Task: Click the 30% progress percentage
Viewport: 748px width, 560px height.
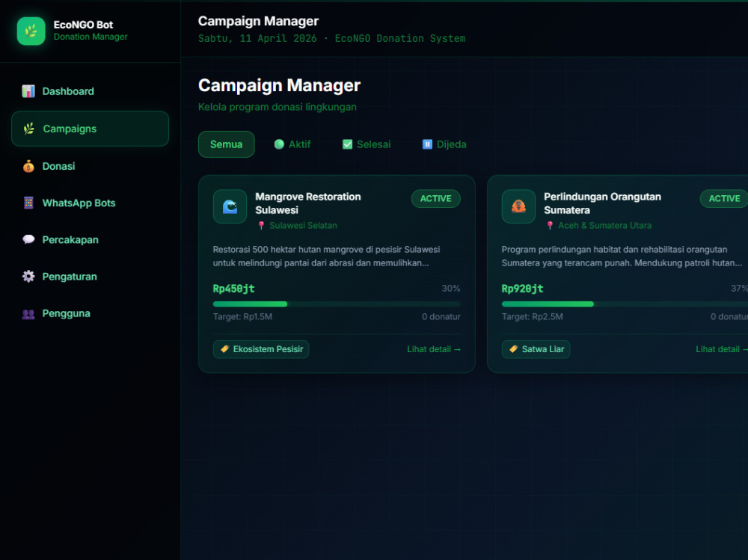Action: coord(451,289)
